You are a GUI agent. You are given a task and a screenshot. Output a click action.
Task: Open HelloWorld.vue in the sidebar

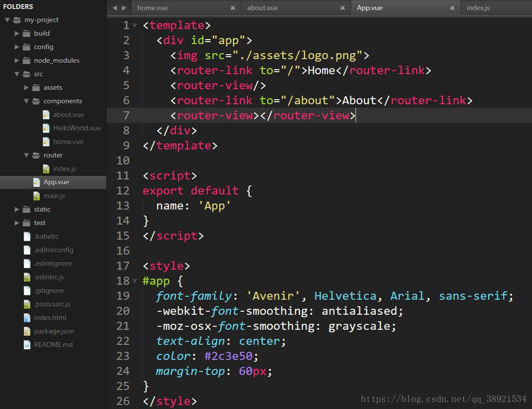[x=77, y=128]
